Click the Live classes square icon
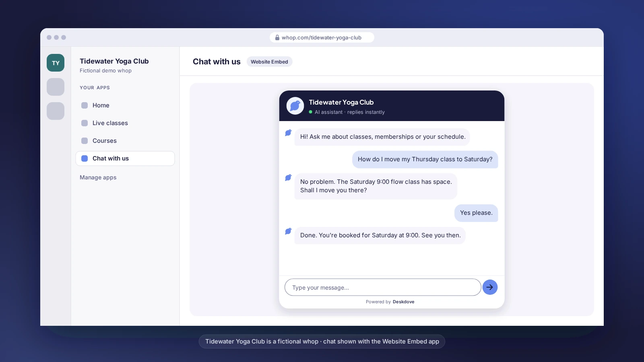The height and width of the screenshot is (362, 644). 85,123
